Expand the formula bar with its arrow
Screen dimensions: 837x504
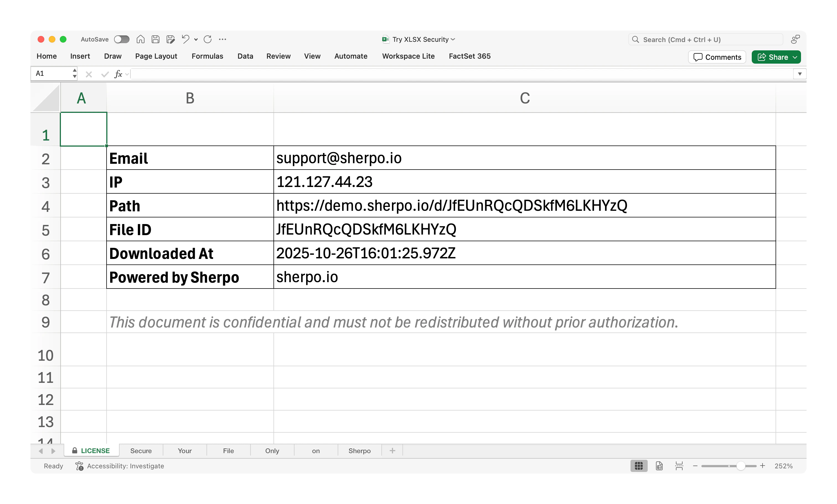point(800,74)
